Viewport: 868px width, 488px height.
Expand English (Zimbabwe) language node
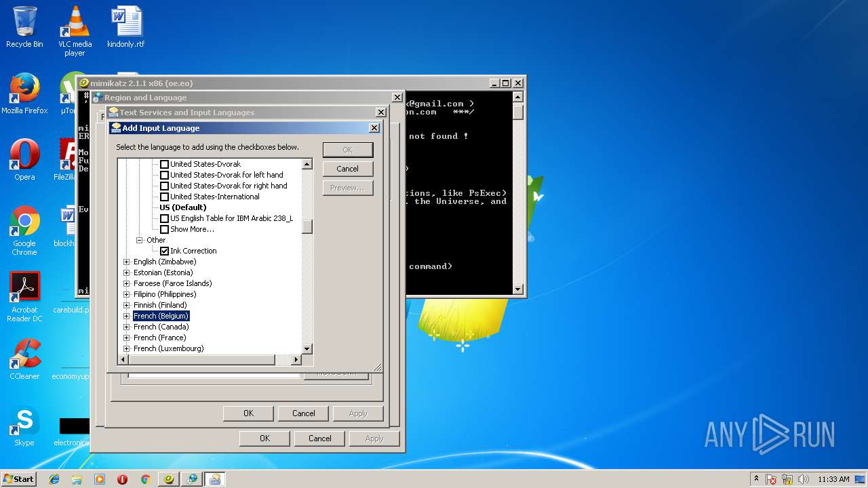(x=127, y=262)
